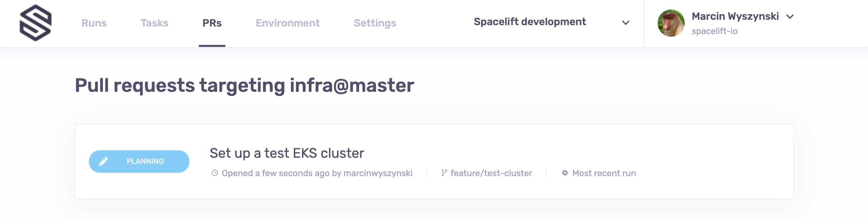Open the Tasks tab
Image resolution: width=868 pixels, height=221 pixels.
coord(154,23)
